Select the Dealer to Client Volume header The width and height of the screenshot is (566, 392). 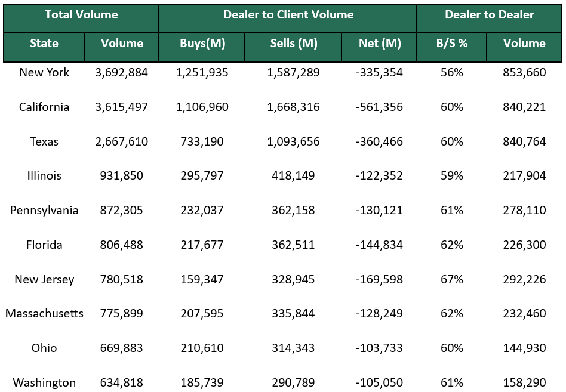pyautogui.click(x=288, y=15)
